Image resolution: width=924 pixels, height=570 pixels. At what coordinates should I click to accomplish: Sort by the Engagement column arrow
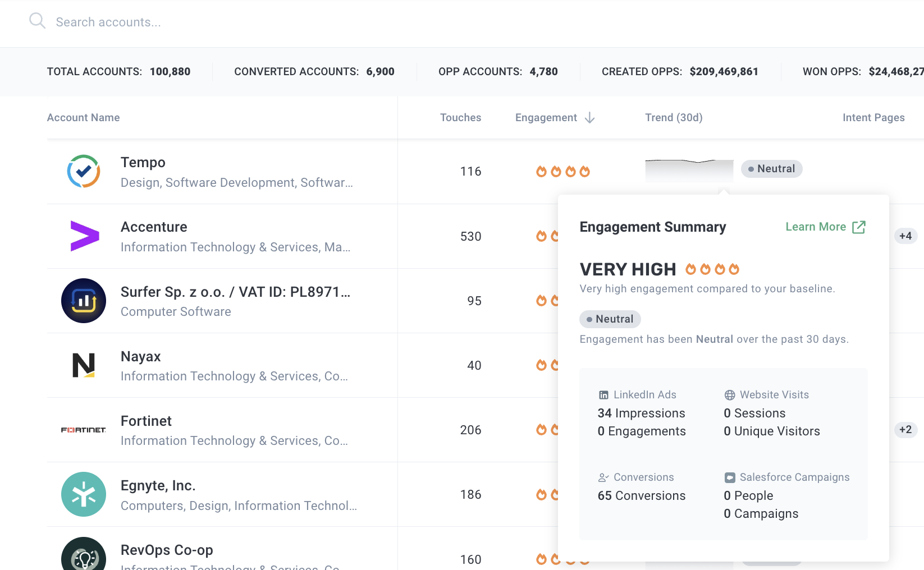coord(589,118)
